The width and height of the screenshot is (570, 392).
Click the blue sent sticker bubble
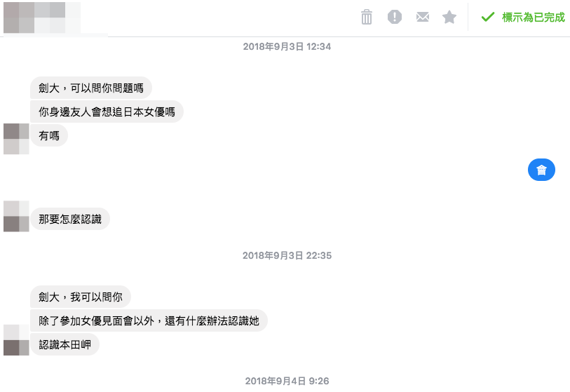(541, 170)
